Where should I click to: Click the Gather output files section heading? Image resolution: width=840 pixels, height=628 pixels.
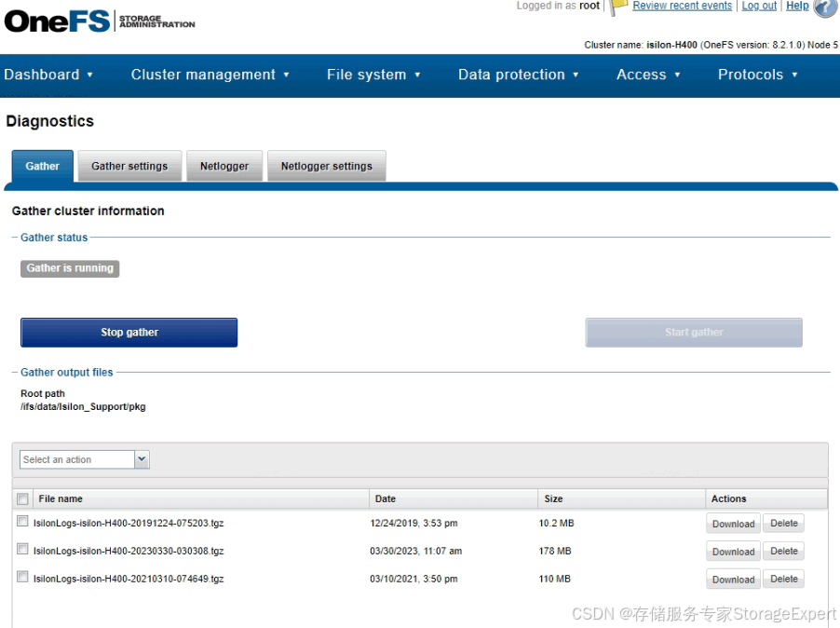(x=67, y=373)
